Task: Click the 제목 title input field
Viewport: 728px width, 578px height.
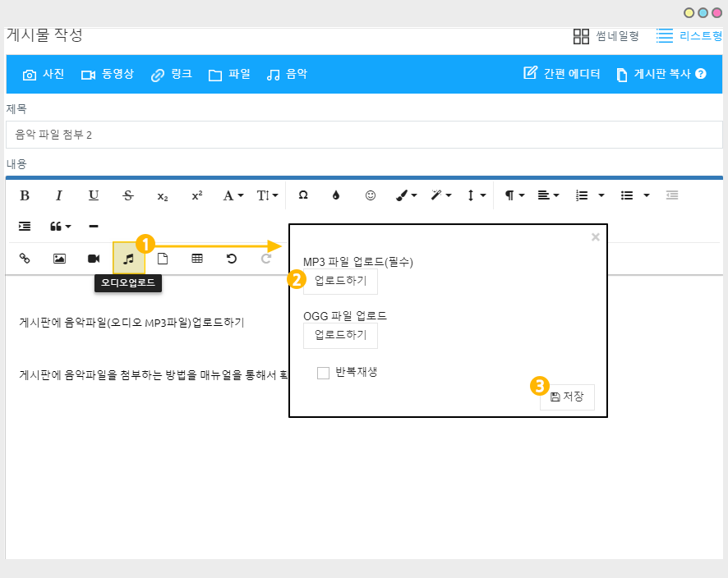Action: [364, 134]
